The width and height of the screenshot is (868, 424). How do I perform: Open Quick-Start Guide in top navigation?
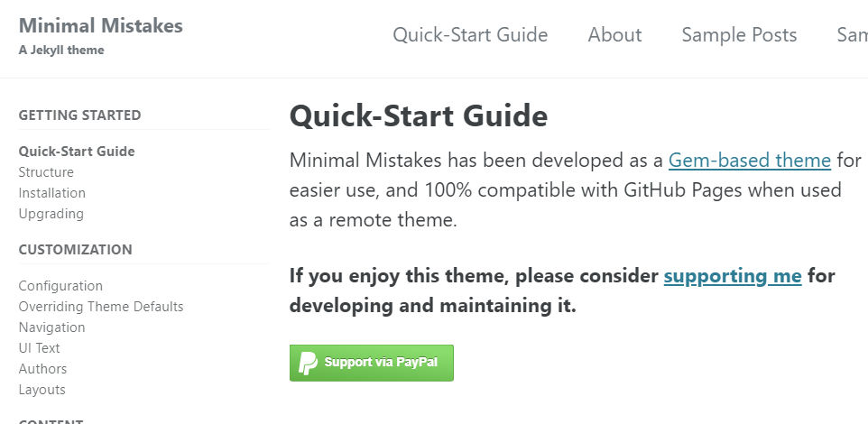pos(470,35)
